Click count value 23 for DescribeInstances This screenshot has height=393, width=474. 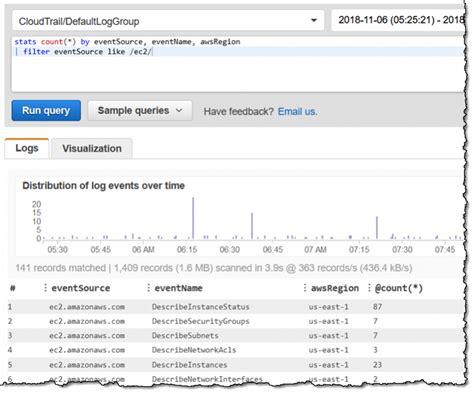(x=377, y=365)
